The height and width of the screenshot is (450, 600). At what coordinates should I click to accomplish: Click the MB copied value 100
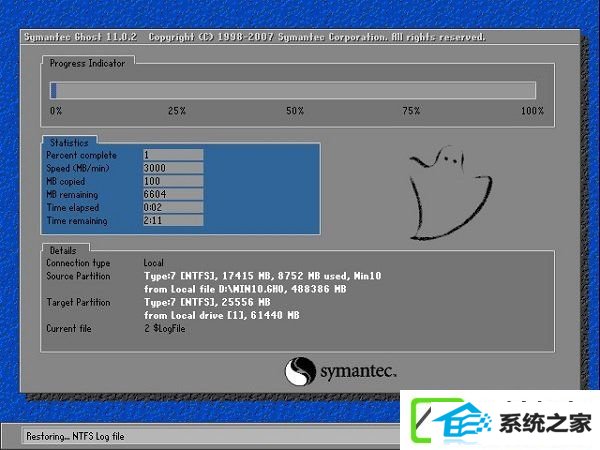tap(173, 181)
